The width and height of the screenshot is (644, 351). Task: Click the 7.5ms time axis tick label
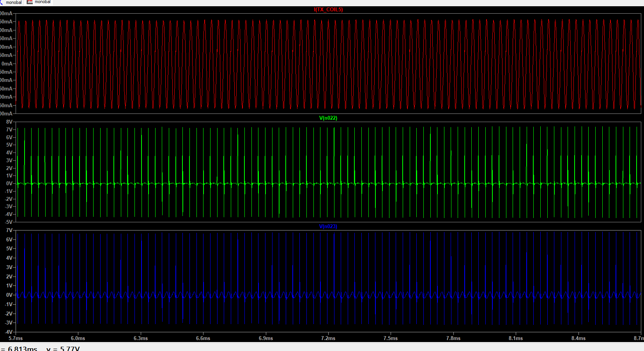pos(391,338)
